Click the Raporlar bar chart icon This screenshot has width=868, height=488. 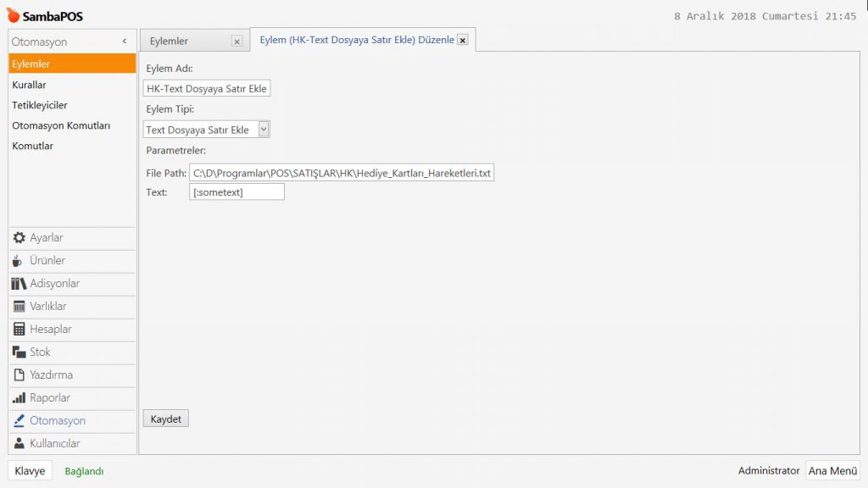coord(19,398)
